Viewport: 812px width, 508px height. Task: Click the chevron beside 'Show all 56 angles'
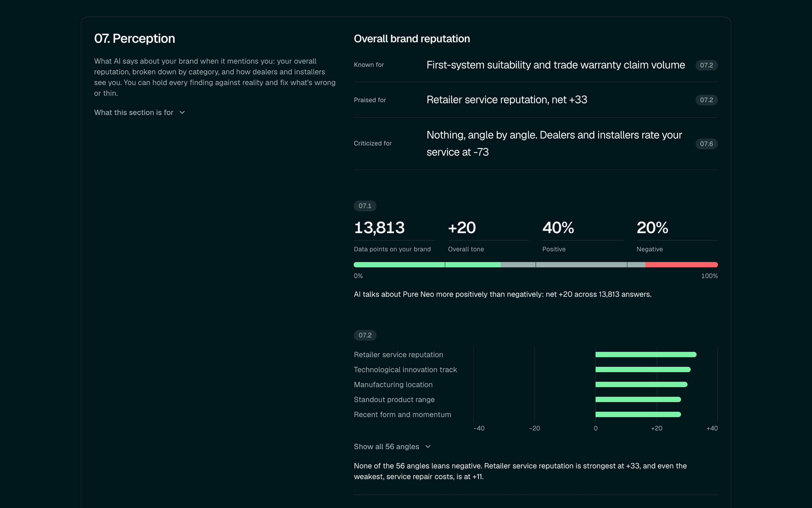pos(428,446)
